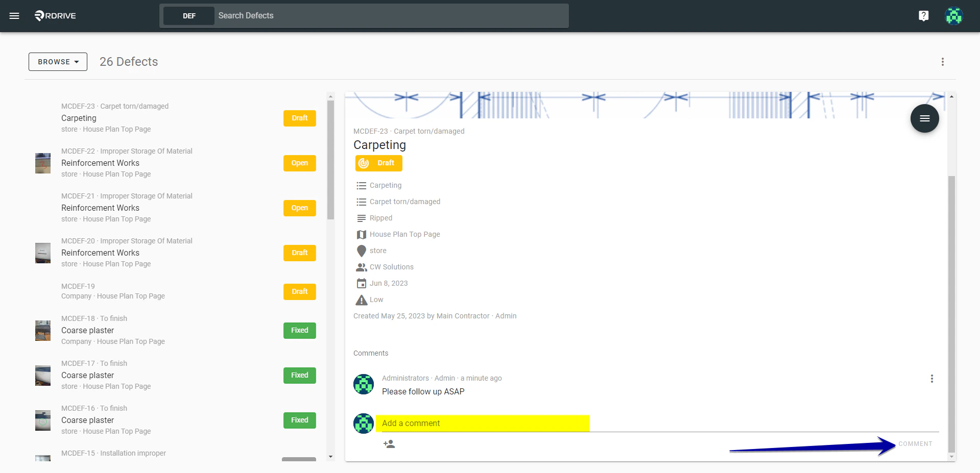The image size is (980, 473).
Task: Click the list icon beside Carpet torn/damaged
Action: (361, 202)
